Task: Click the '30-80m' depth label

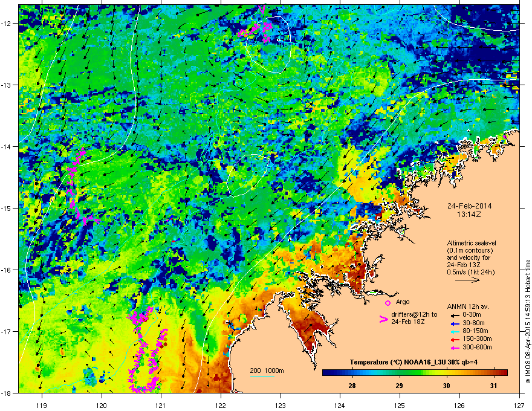Action: (473, 323)
